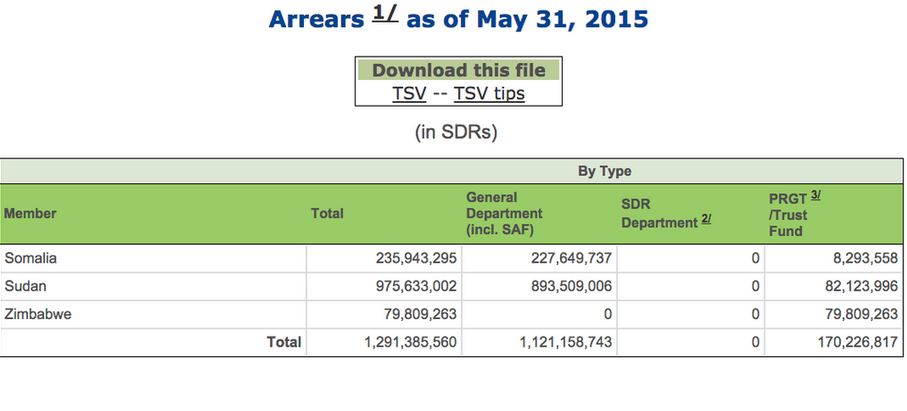The width and height of the screenshot is (907, 411).
Task: Click the '(in SDRs)' caption
Action: (x=456, y=132)
